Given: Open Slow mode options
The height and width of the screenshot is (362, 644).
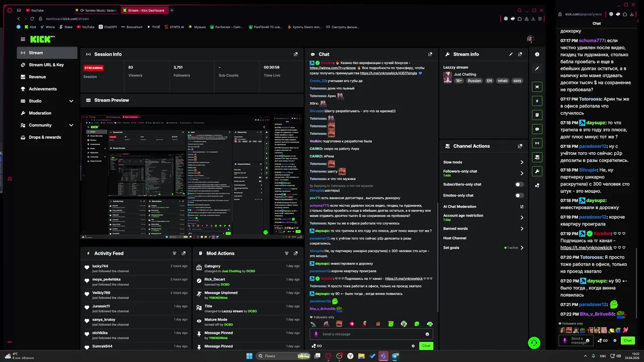Looking at the screenshot, I should [484, 162].
